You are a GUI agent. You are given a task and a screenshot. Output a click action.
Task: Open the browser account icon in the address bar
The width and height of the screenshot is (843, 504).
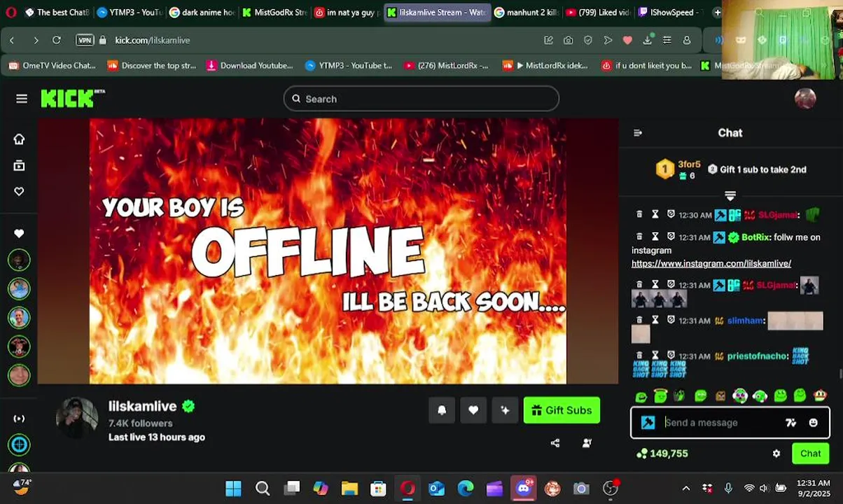tap(687, 40)
